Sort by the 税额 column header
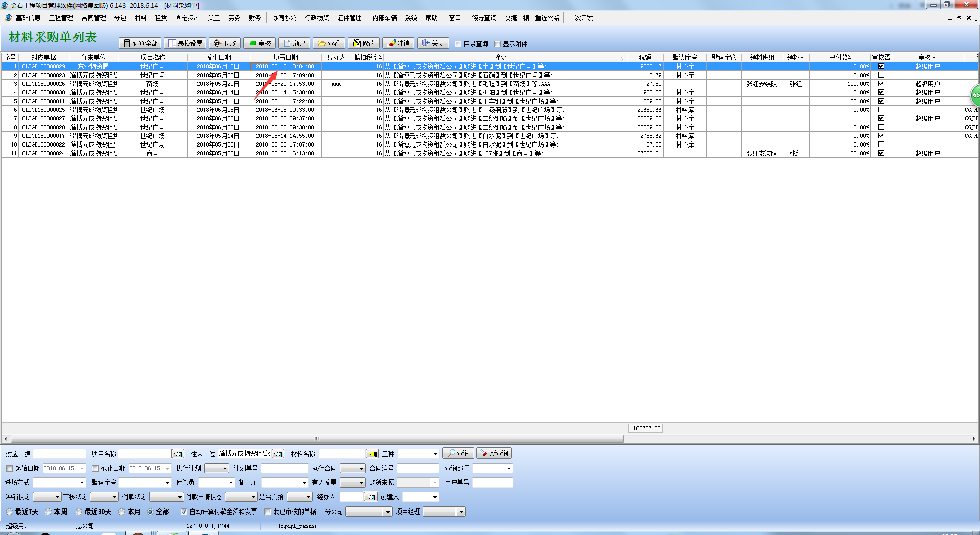This screenshot has height=535, width=980. tap(645, 57)
